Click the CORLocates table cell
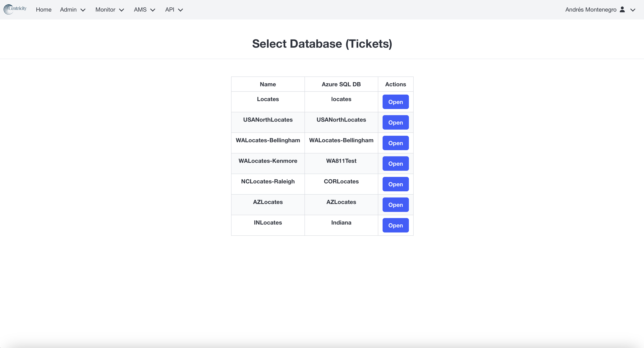 (x=341, y=184)
